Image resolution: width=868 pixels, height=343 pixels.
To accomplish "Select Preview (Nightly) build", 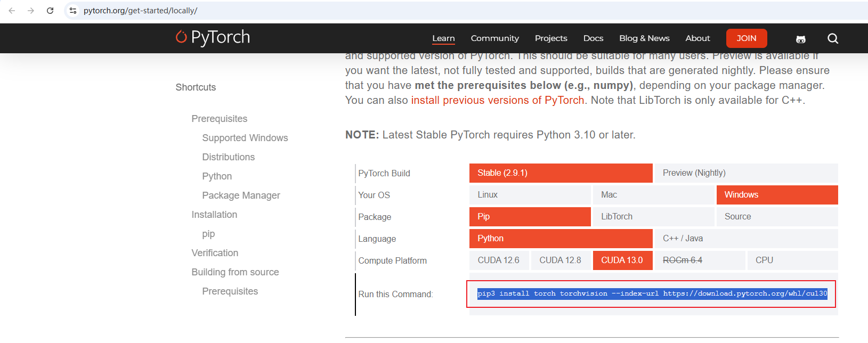I will coord(747,173).
